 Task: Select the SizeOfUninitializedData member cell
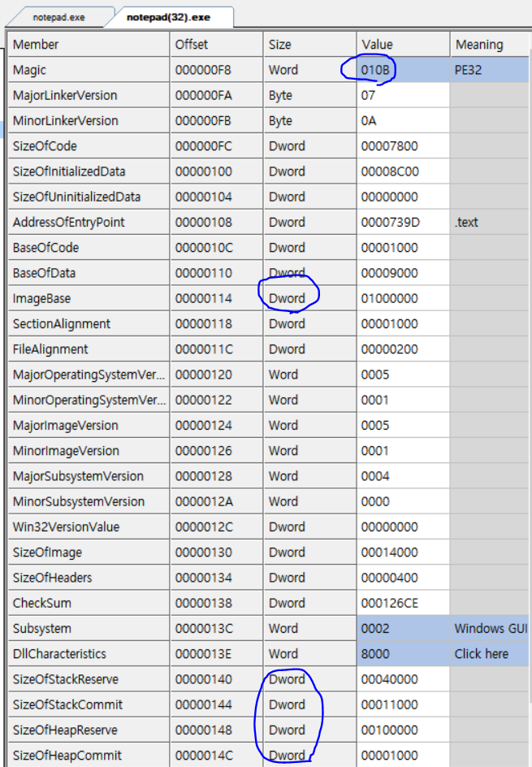89,197
